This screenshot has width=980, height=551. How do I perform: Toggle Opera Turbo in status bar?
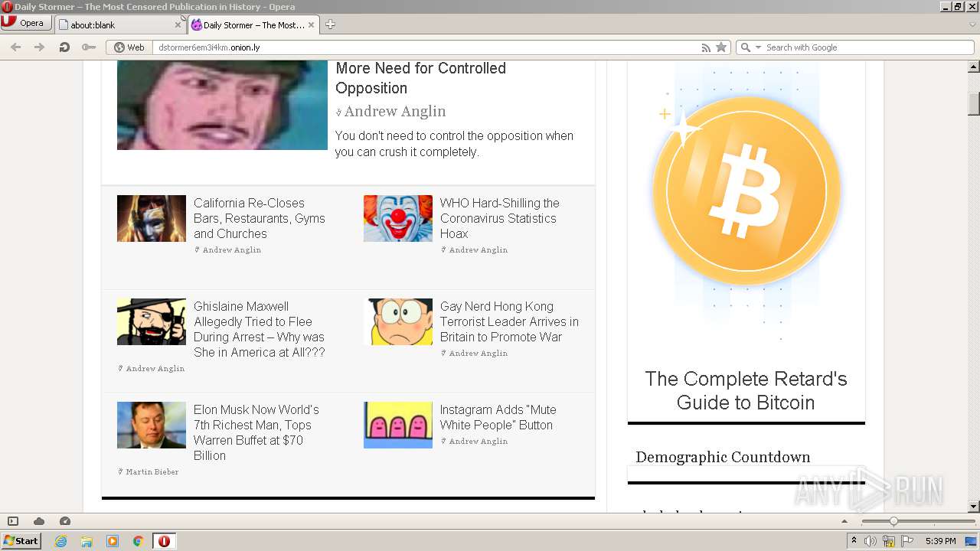[x=65, y=521]
